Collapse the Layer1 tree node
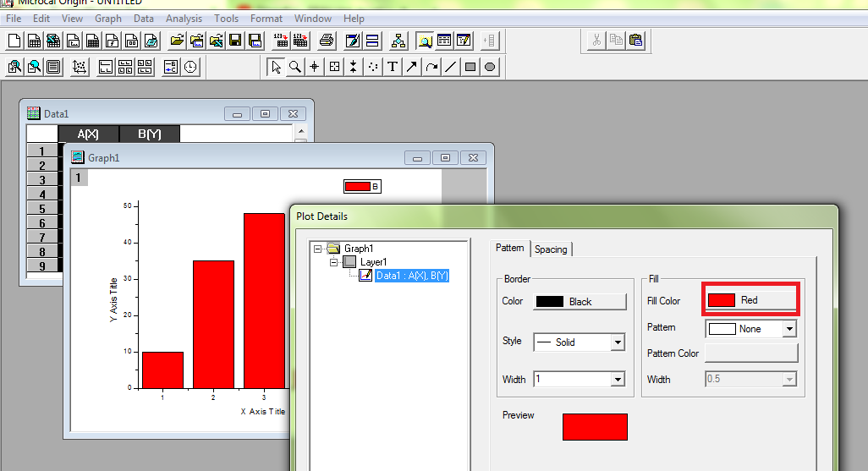Viewport: 868px width, 471px height. (x=333, y=262)
